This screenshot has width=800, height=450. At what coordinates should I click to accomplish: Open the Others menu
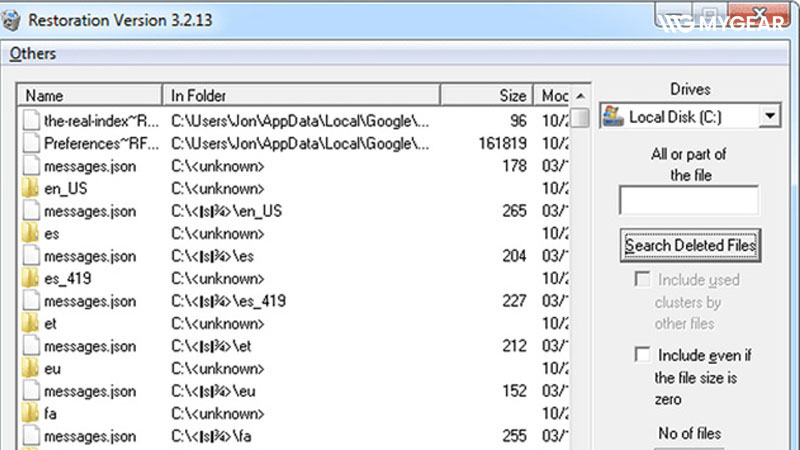click(32, 53)
